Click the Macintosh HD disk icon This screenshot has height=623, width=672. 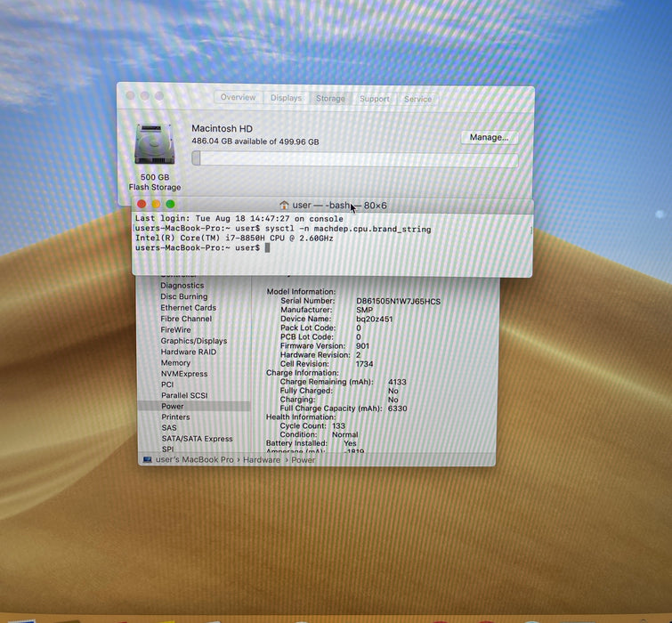click(155, 144)
